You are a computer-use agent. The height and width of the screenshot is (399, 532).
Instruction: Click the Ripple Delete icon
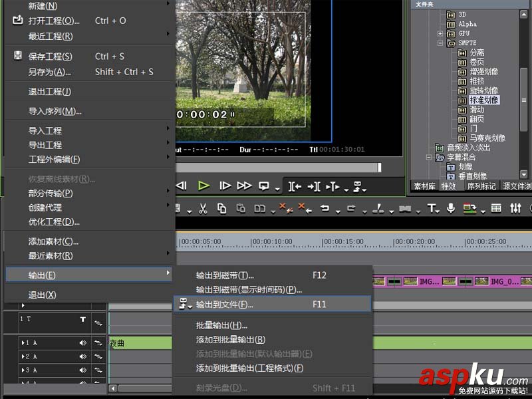point(305,208)
